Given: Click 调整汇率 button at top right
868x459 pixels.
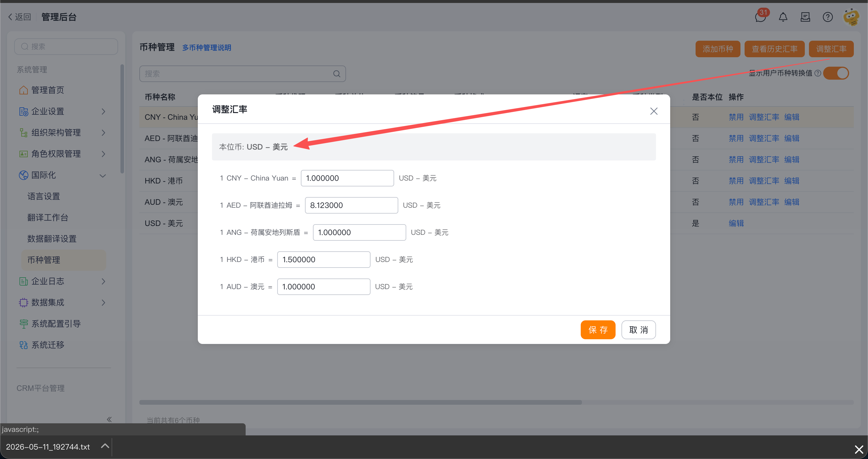Looking at the screenshot, I should click(x=831, y=49).
